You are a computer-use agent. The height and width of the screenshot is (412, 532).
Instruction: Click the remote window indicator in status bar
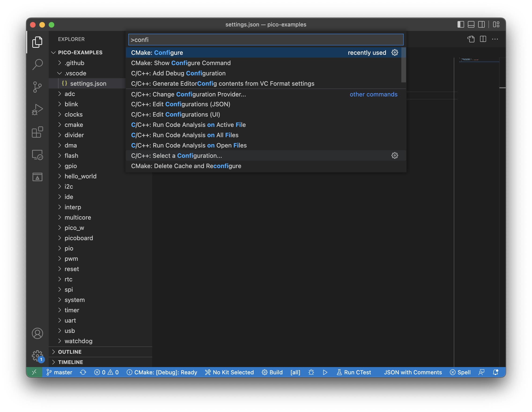[34, 372]
